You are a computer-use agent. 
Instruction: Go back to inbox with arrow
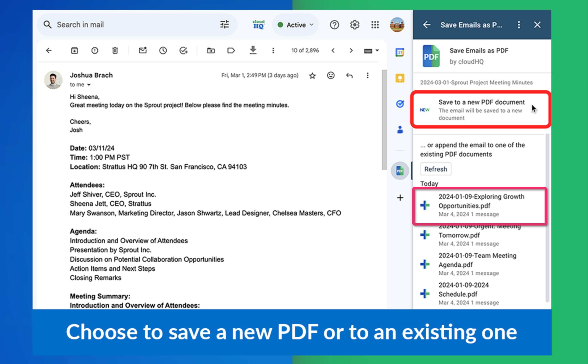click(49, 51)
